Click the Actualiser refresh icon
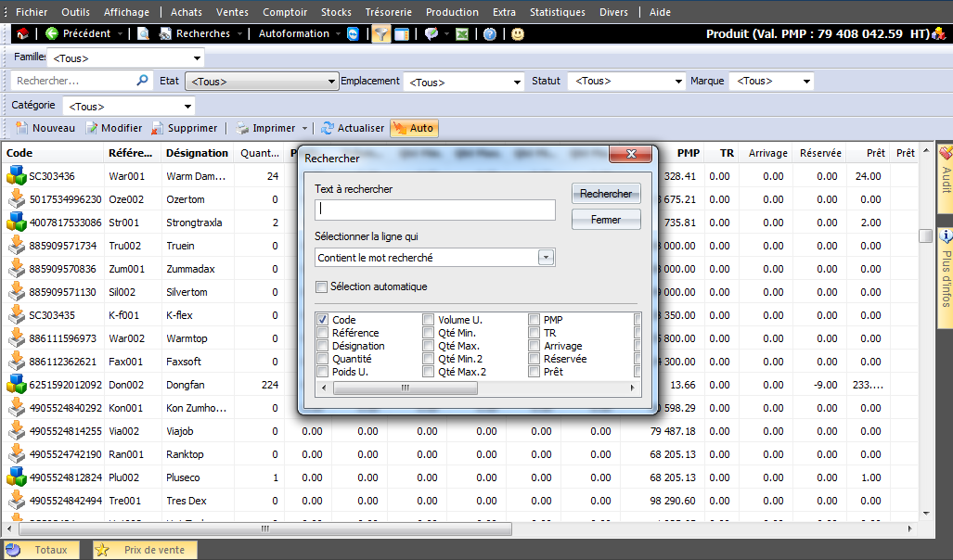The width and height of the screenshot is (953, 560). point(328,128)
